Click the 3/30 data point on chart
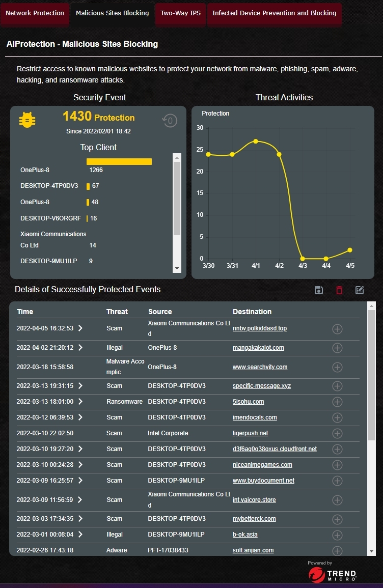Viewport: 383px width, 588px height. point(209,154)
